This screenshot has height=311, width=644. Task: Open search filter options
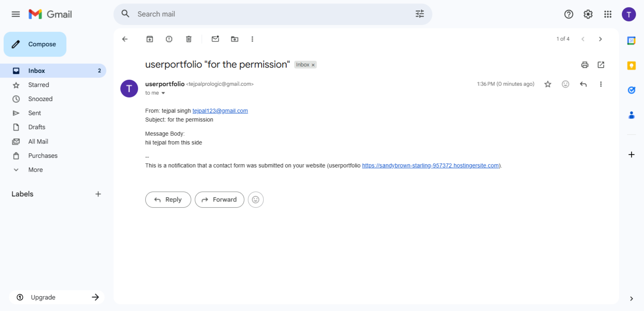click(419, 14)
